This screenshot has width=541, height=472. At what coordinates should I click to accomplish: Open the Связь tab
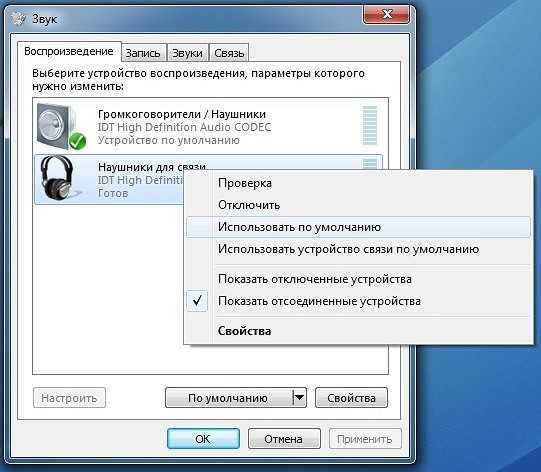229,53
